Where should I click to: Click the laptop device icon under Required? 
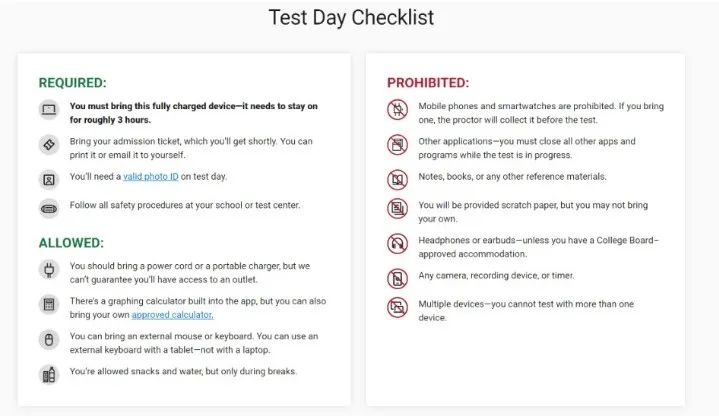tap(49, 110)
